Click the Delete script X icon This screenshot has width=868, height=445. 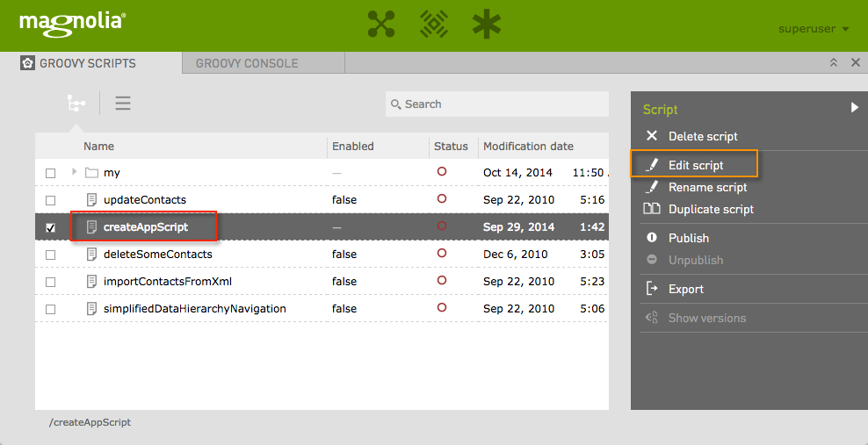(652, 136)
